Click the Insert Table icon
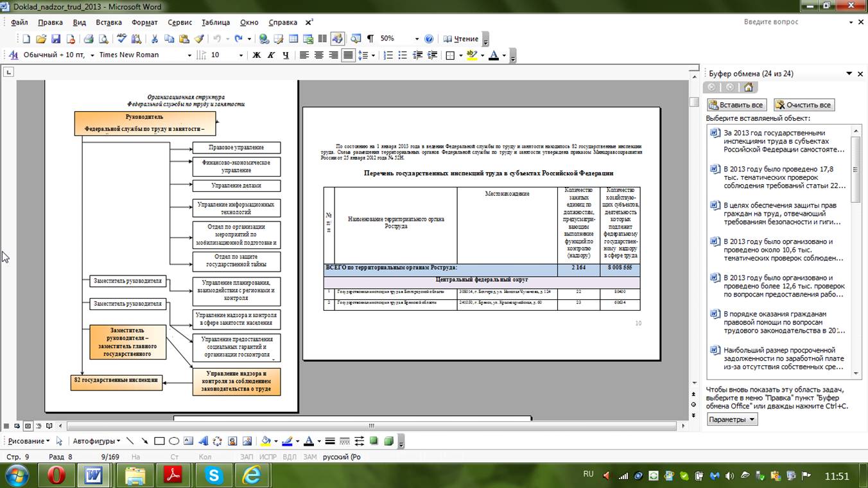This screenshot has height=488, width=868. (293, 39)
